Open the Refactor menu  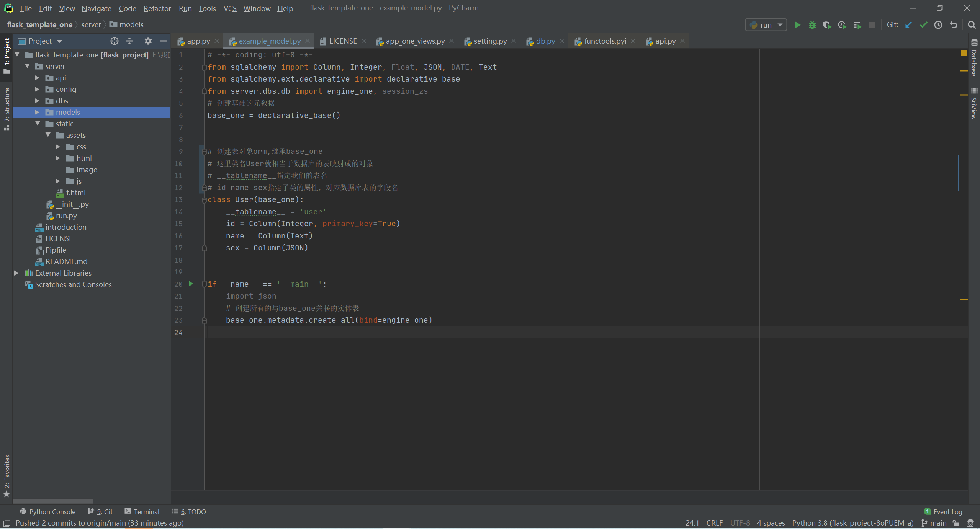[157, 8]
